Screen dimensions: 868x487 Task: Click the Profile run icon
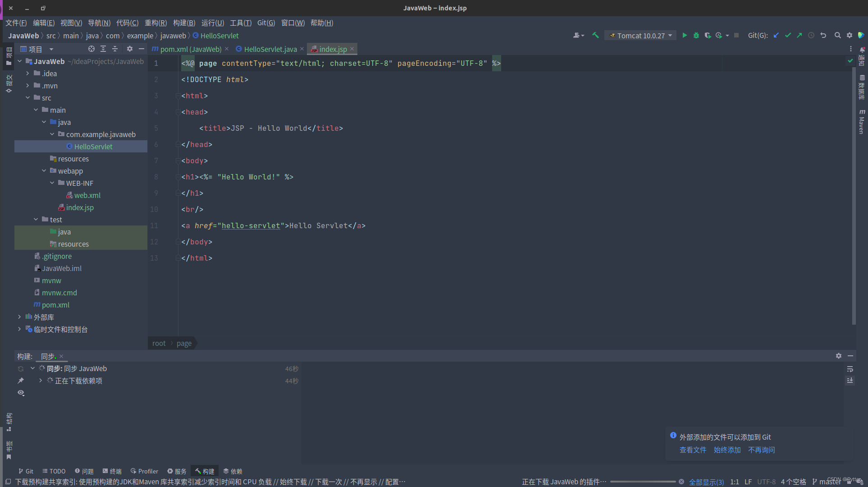[x=719, y=36]
